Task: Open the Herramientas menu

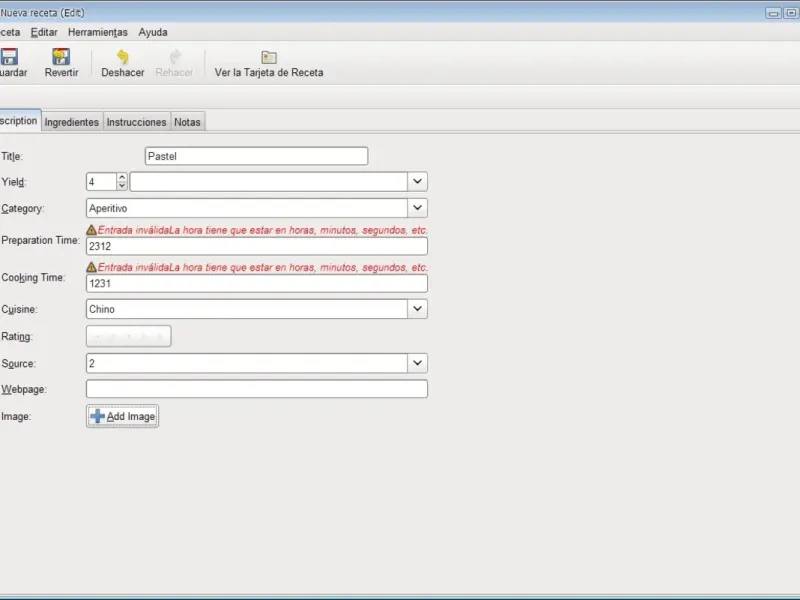Action: tap(97, 32)
